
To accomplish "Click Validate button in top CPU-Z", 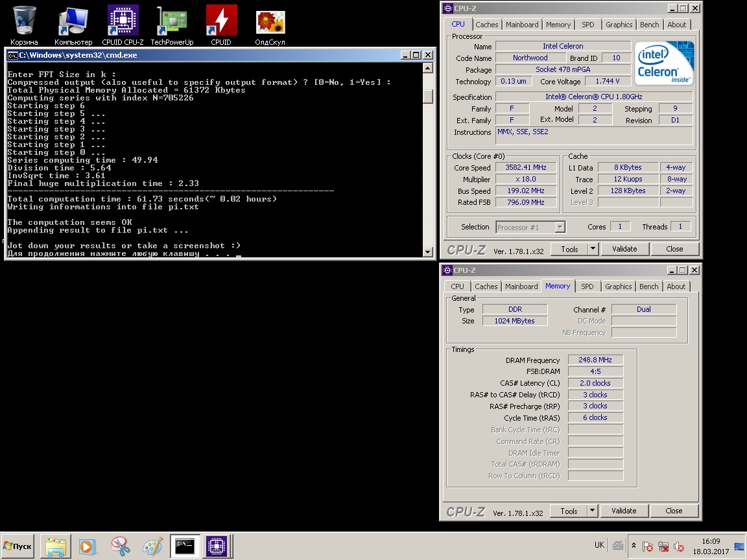I will 624,249.
